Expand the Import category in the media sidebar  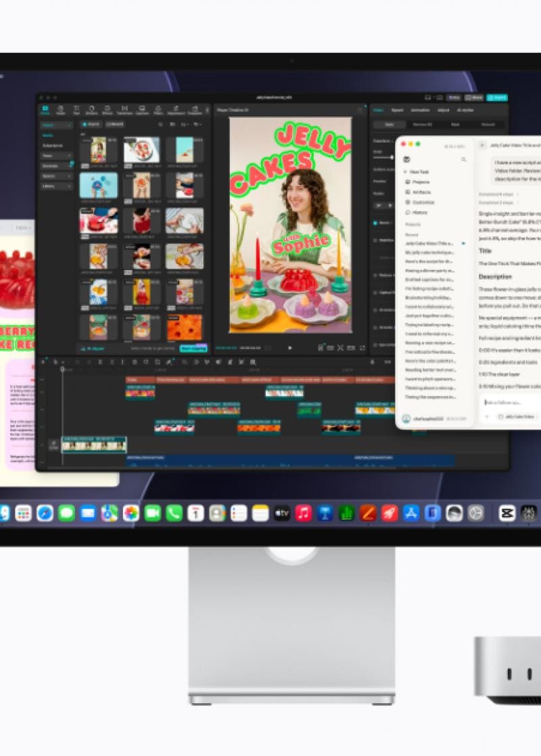pyautogui.click(x=57, y=125)
